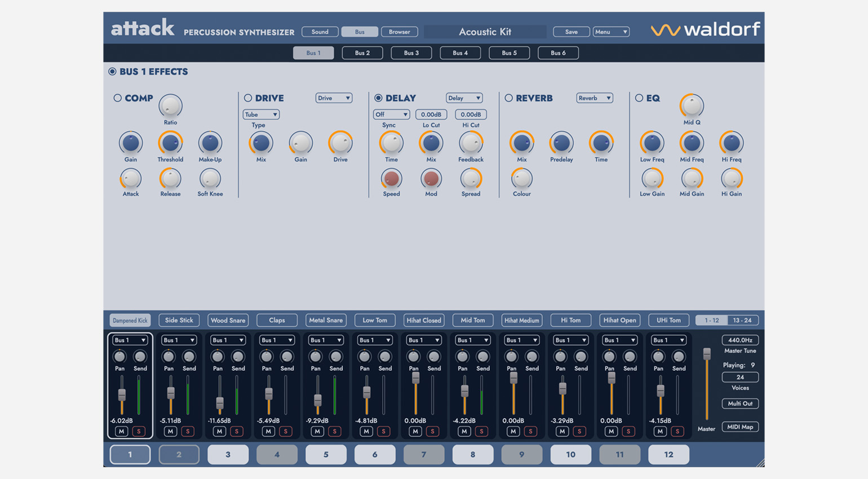Viewport: 868px width, 479px height.
Task: Click the delay Feedback knob
Action: tap(471, 143)
